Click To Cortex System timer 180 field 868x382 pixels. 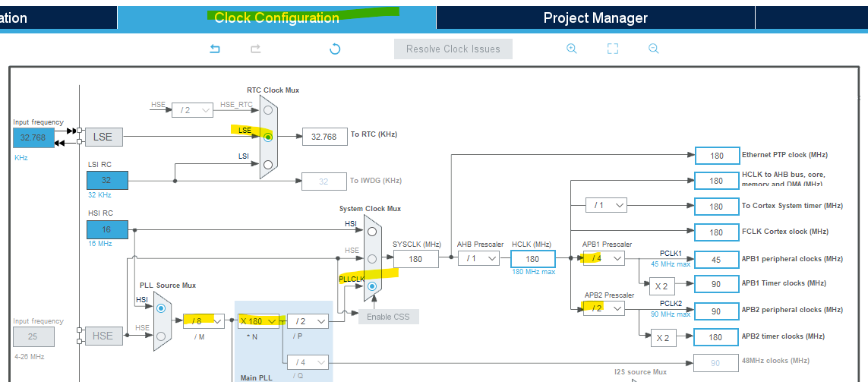click(717, 207)
